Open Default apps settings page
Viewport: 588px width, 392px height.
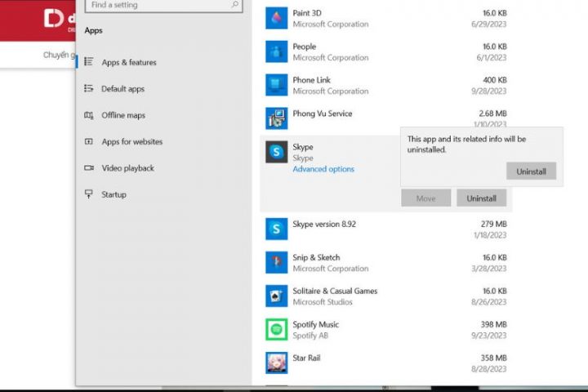click(x=122, y=89)
